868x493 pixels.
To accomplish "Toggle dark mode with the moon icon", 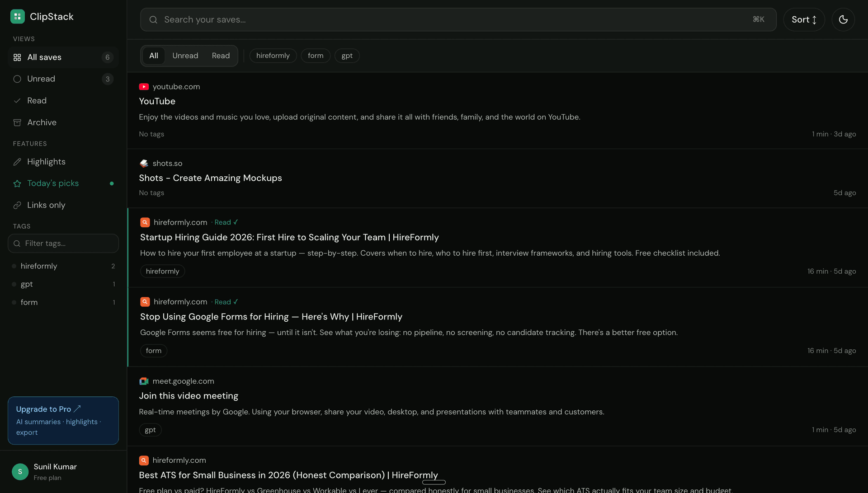I will (x=843, y=19).
